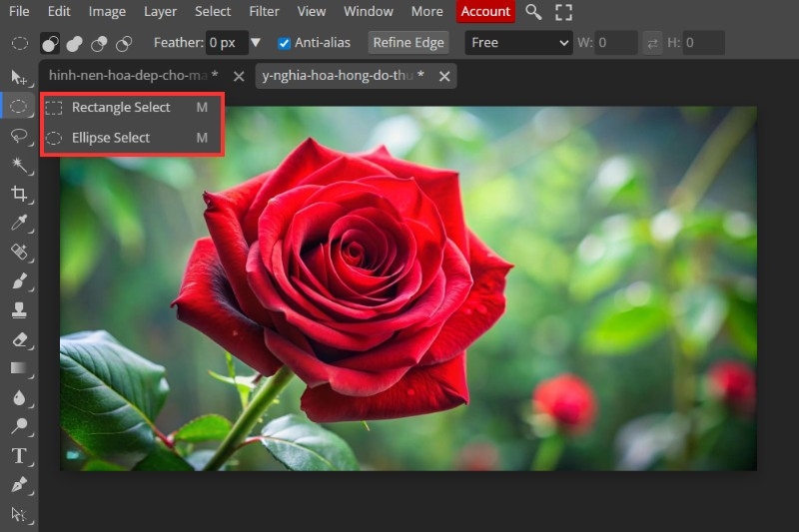Image resolution: width=799 pixels, height=532 pixels.
Task: Click the ellipse selection icon in options bar
Action: pyautogui.click(x=20, y=43)
